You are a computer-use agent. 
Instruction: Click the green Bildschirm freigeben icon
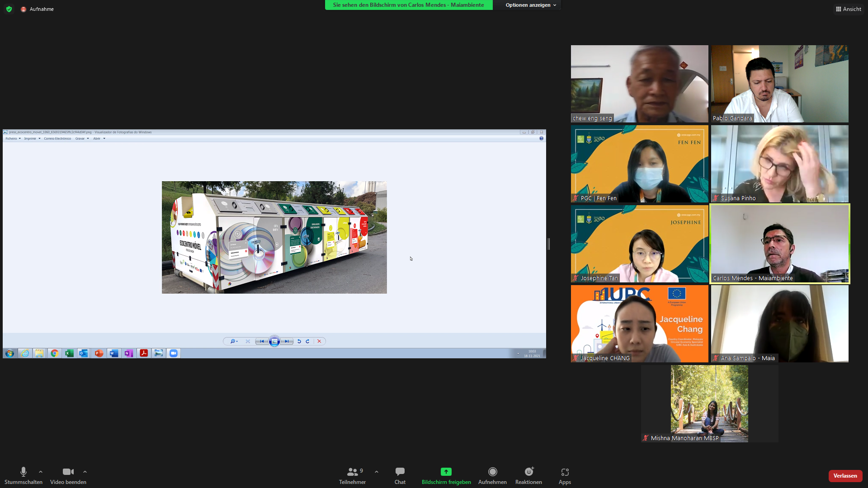[x=446, y=472]
